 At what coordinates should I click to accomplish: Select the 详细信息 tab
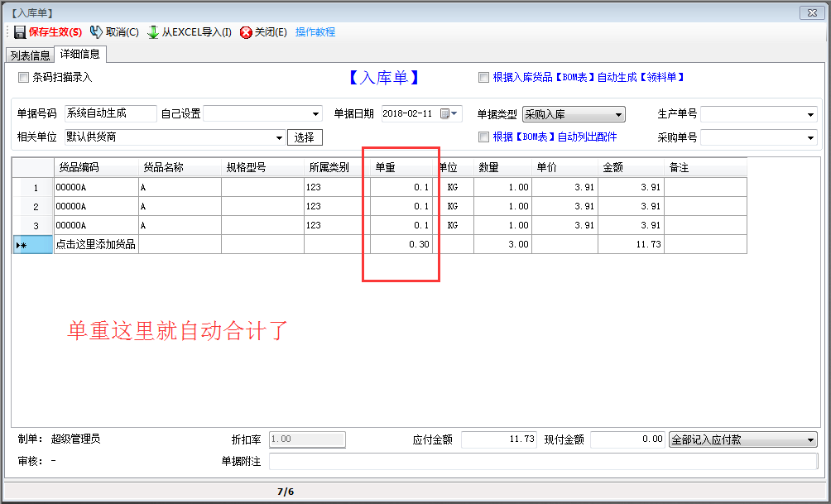click(80, 55)
